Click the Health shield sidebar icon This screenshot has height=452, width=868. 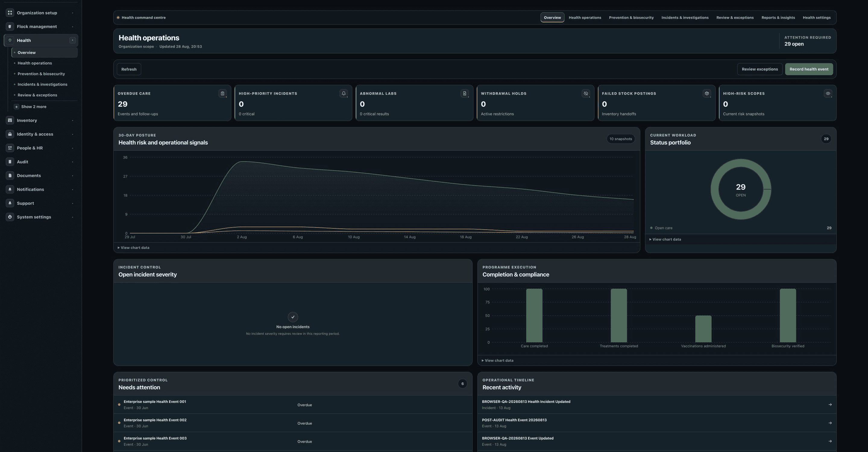(10, 40)
